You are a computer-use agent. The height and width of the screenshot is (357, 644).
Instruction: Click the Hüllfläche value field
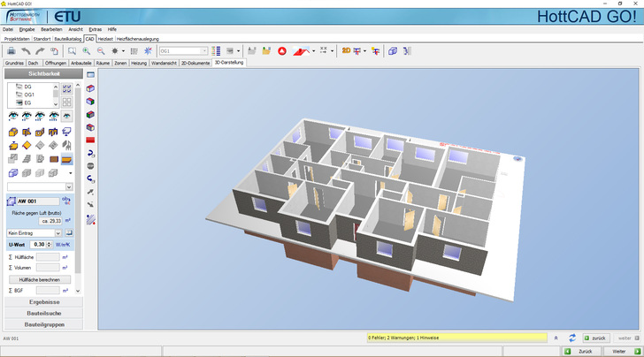tap(46, 256)
